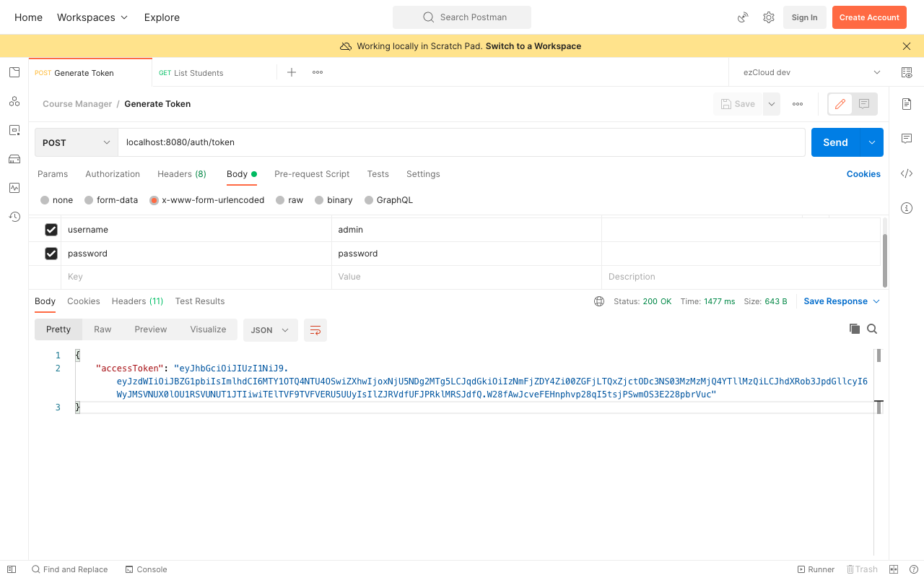Viewport: 924px width, 578px height.
Task: Open request Headers (8) tab
Action: point(182,174)
